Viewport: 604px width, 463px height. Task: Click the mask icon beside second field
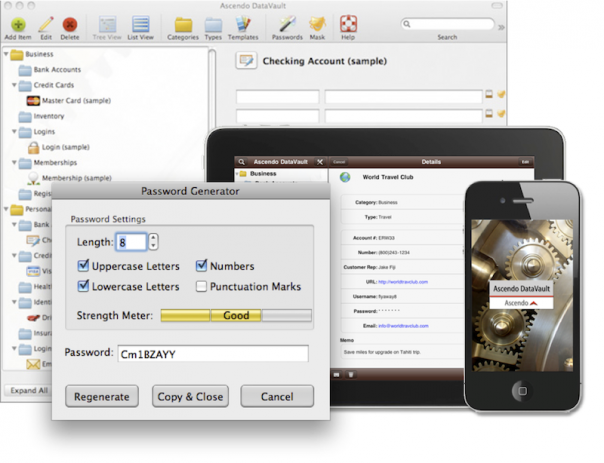pyautogui.click(x=501, y=113)
